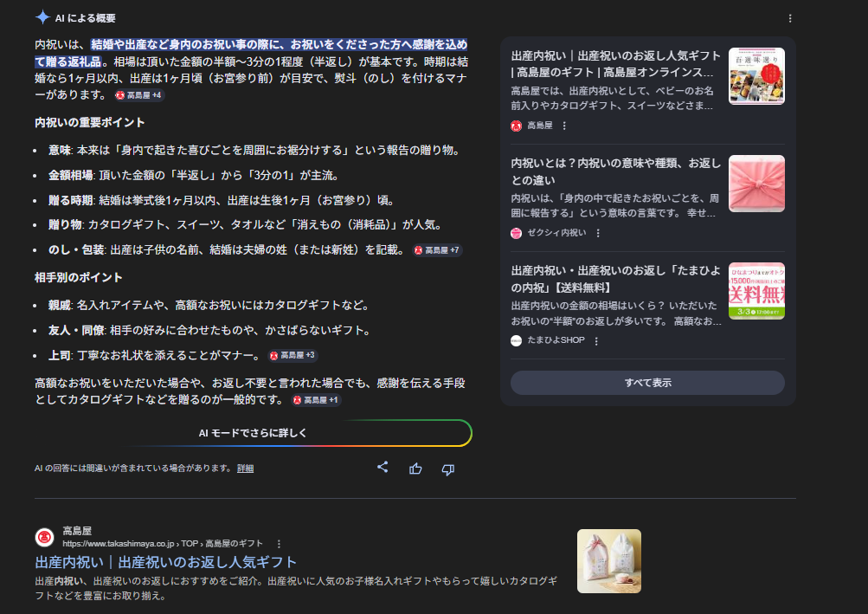Click the pink furoshiki thumbnail for ゼクシィ article
The image size is (868, 614).
(756, 184)
